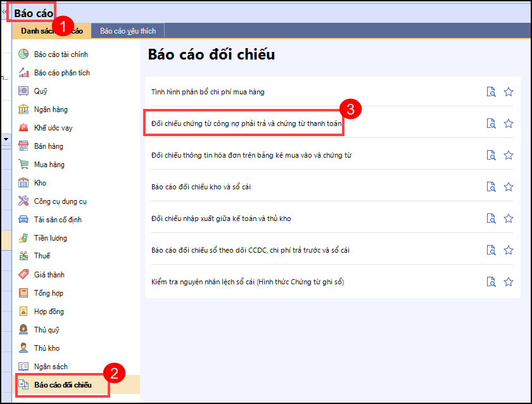Image resolution: width=532 pixels, height=404 pixels.
Task: Collapse the left panel with double chevron
Action: 6,11
